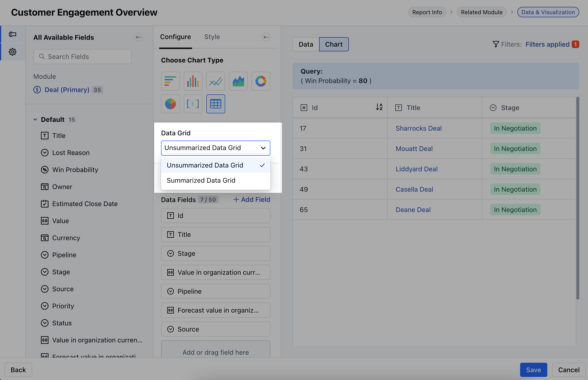Click the Cancel button
The image size is (588, 380).
click(x=569, y=370)
